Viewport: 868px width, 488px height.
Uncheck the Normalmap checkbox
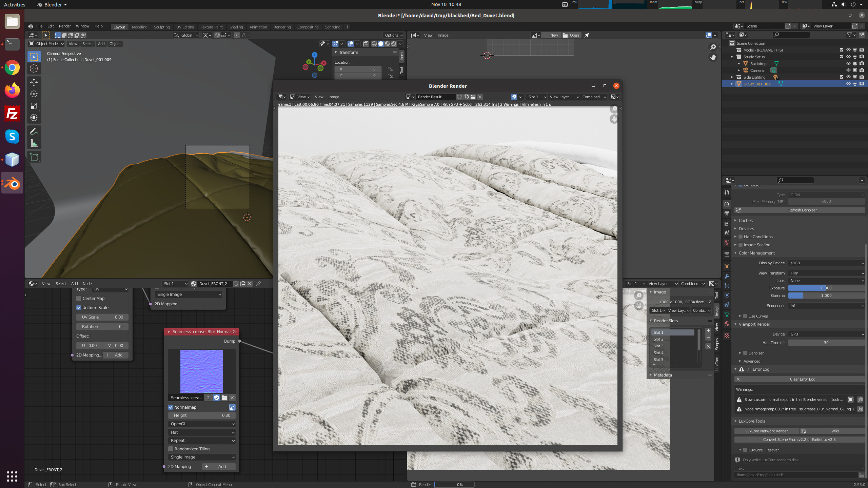point(171,407)
